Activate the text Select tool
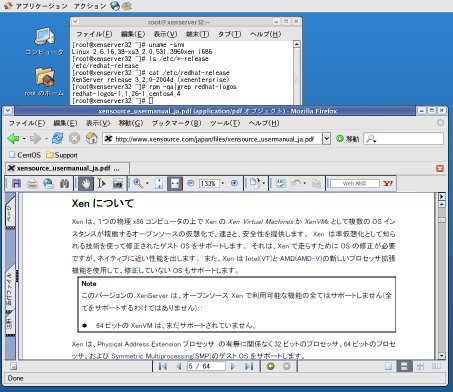Viewport: 453px width, 392px height. pos(101,183)
